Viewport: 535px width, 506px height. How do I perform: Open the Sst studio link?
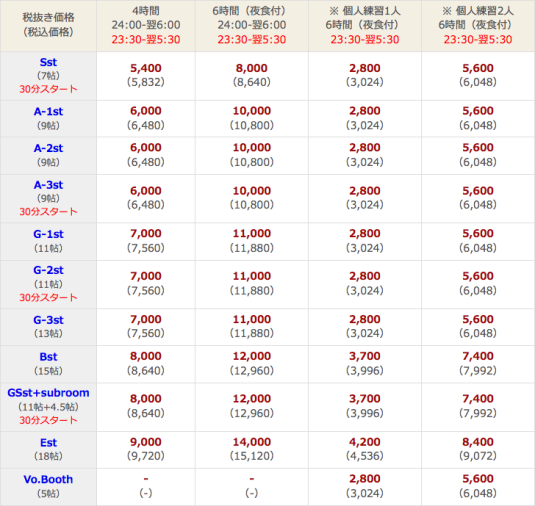point(48,62)
